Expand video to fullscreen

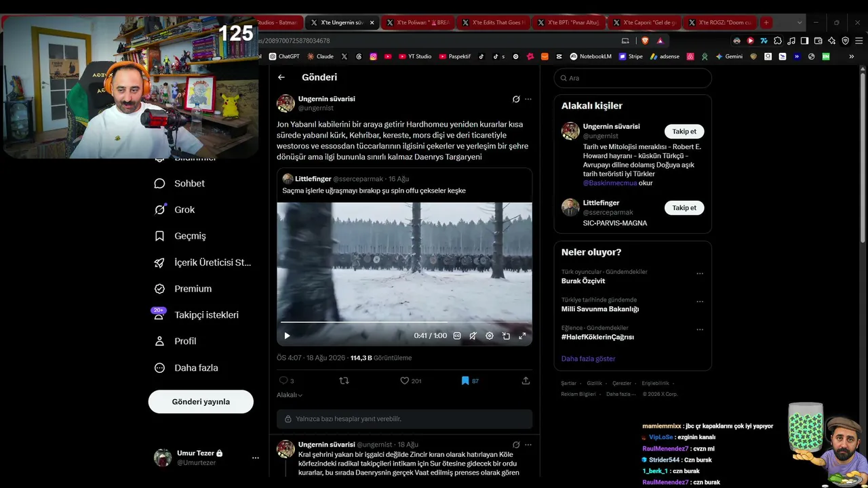tap(522, 335)
